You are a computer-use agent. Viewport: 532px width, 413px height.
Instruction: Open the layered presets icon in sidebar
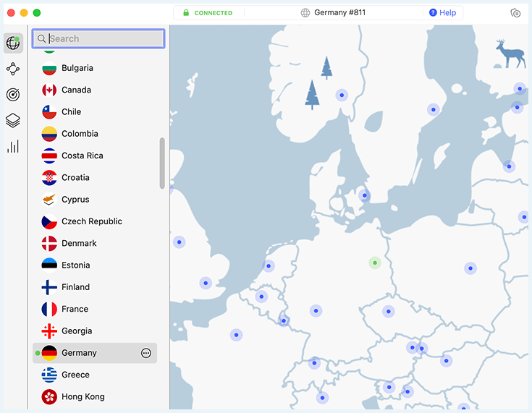(13, 120)
